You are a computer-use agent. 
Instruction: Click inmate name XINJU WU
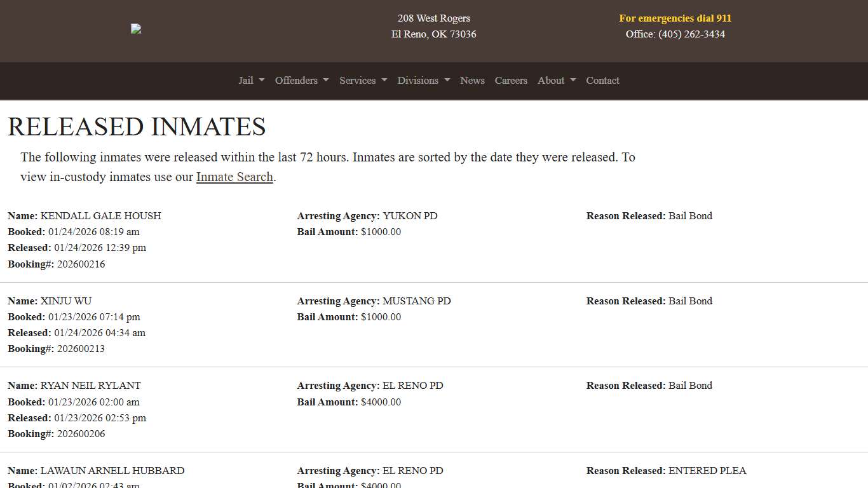coord(66,301)
